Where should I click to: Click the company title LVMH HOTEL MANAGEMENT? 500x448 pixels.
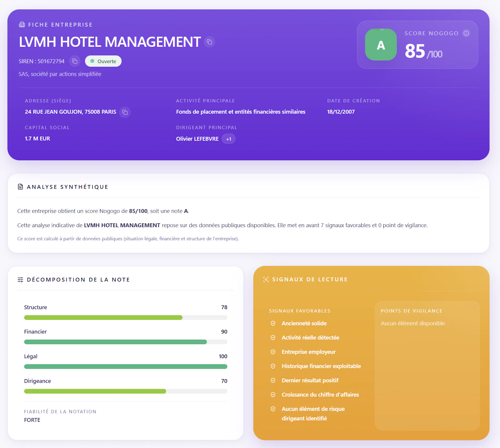(110, 42)
